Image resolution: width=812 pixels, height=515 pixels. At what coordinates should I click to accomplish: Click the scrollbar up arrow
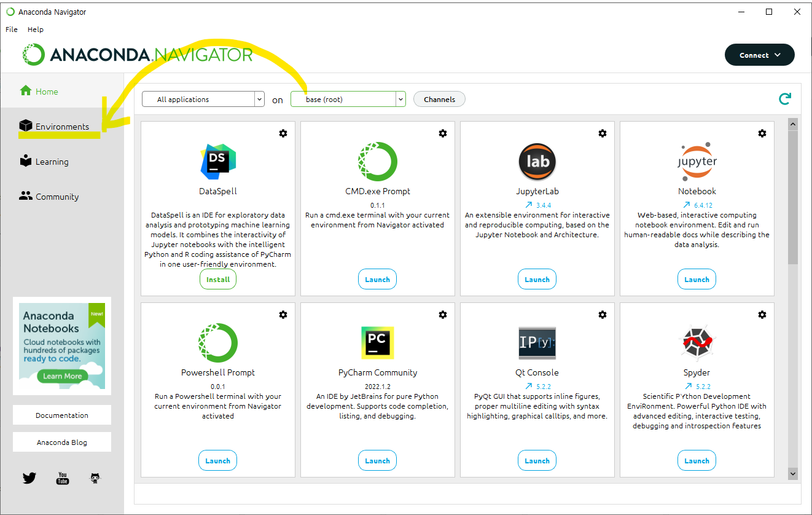point(792,125)
